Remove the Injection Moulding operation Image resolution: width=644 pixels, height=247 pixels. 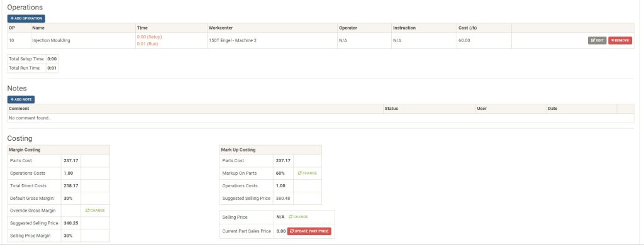[620, 41]
